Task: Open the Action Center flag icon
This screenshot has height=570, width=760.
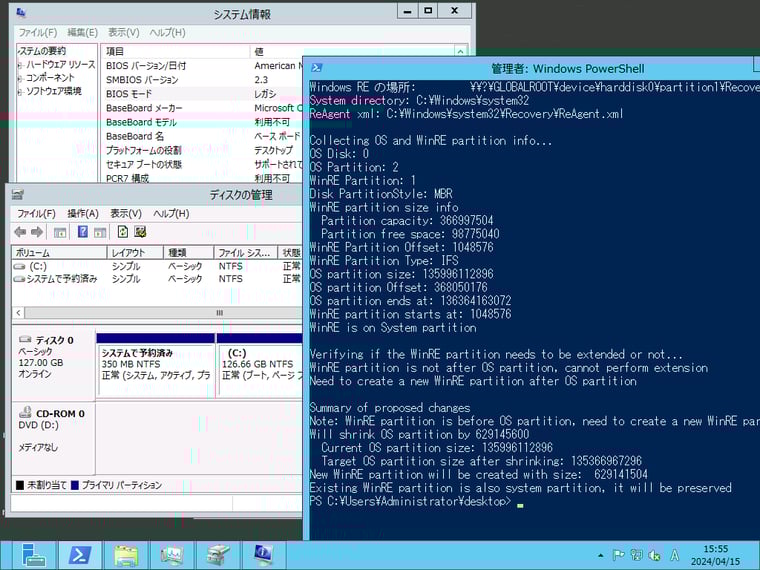Action: [x=618, y=555]
